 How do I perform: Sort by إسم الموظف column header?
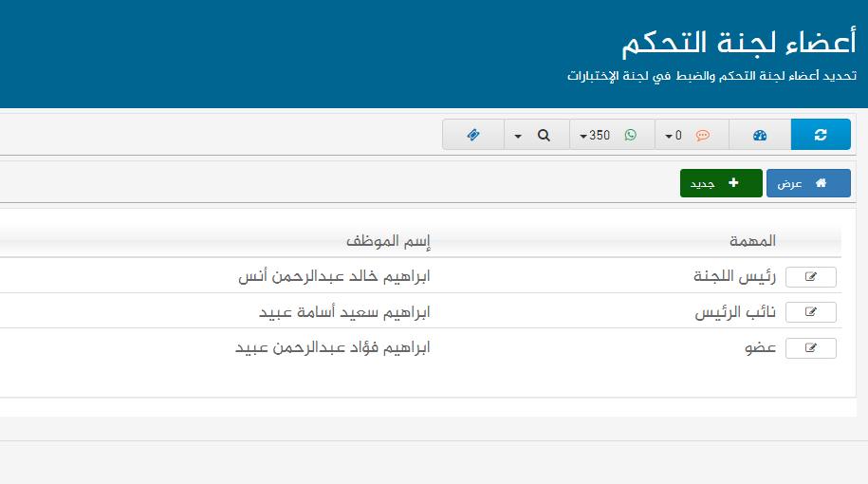tap(387, 241)
